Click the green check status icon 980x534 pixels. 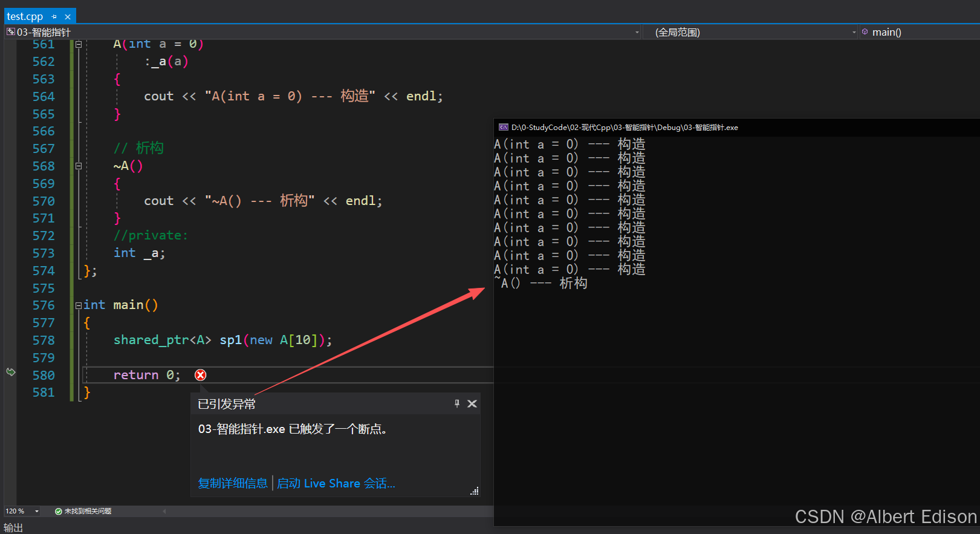[59, 511]
